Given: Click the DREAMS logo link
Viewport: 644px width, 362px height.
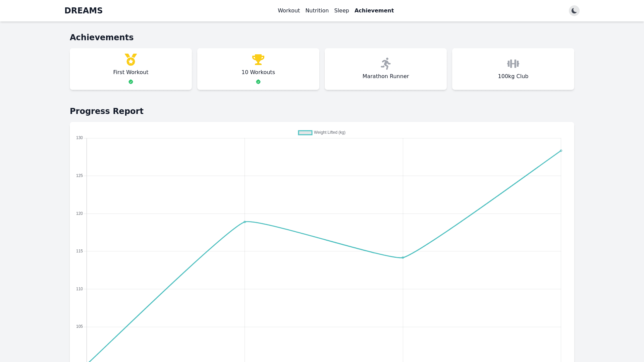Looking at the screenshot, I should [x=84, y=11].
